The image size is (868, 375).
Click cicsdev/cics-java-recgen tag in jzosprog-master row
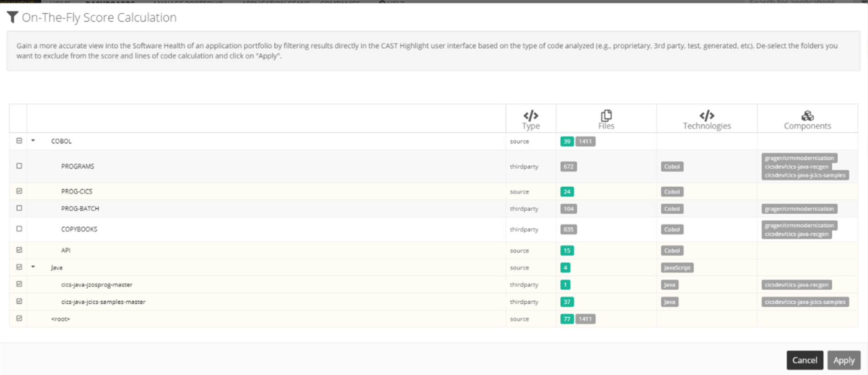pos(796,285)
